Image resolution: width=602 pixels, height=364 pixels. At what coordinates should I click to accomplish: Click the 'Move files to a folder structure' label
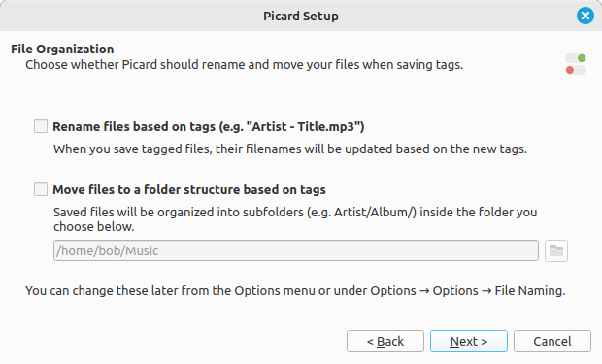tap(189, 189)
